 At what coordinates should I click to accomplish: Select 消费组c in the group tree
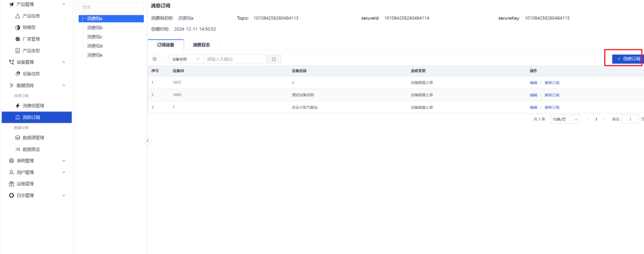pyautogui.click(x=95, y=37)
